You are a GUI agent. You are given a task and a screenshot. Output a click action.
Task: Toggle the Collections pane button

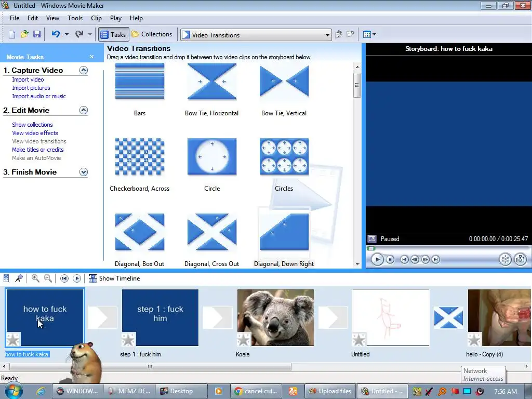click(x=152, y=34)
